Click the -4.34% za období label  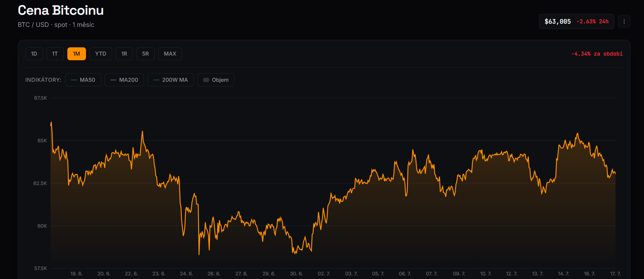[x=597, y=54]
